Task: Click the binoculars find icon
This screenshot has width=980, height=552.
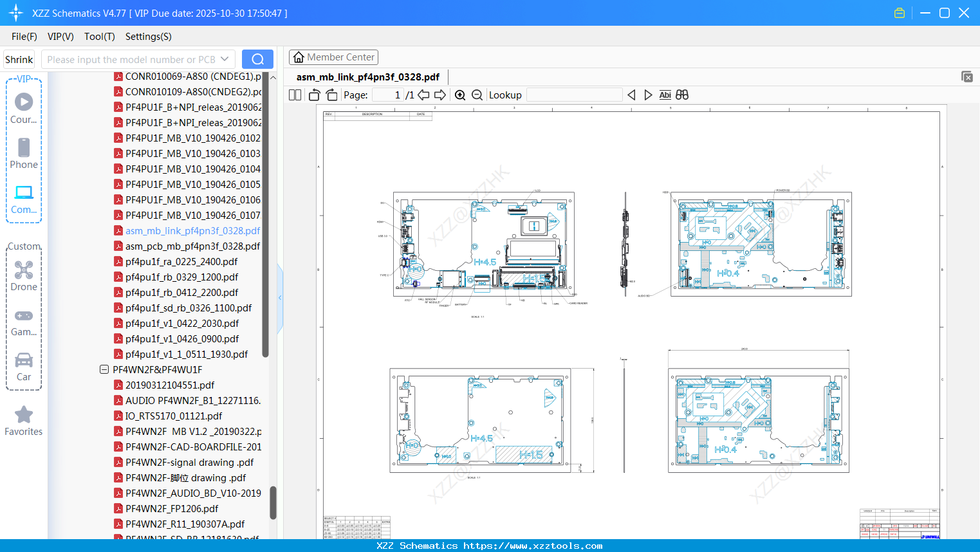Action: click(682, 95)
